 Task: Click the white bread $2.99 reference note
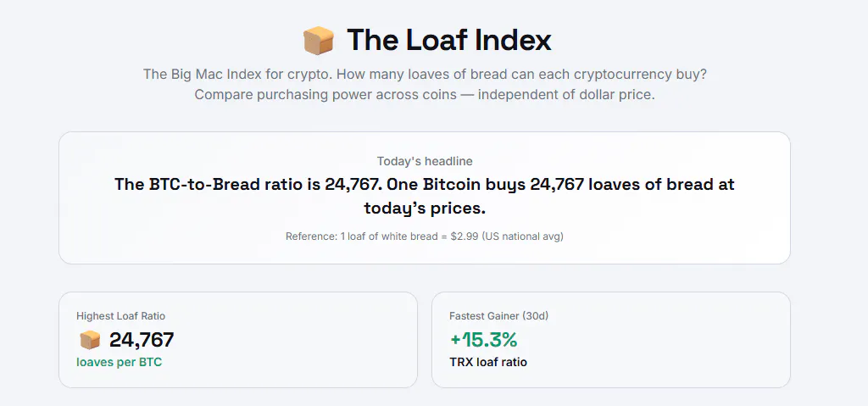click(425, 236)
